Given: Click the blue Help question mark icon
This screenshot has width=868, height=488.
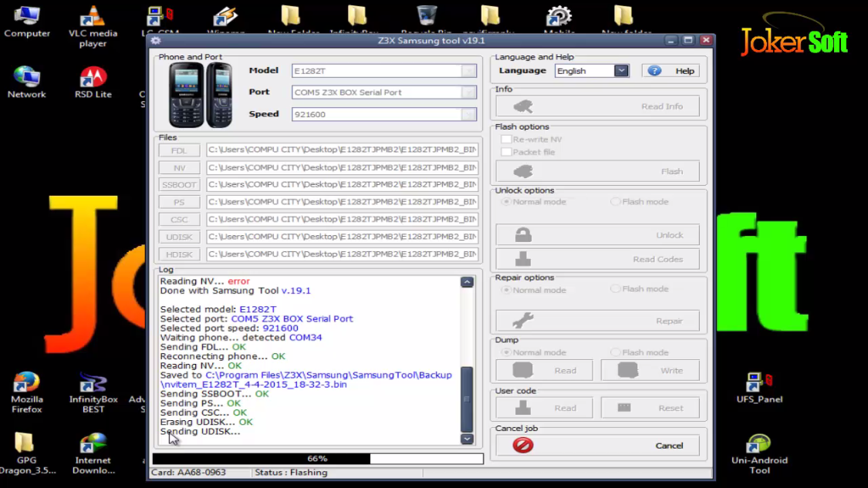Looking at the screenshot, I should 654,71.
